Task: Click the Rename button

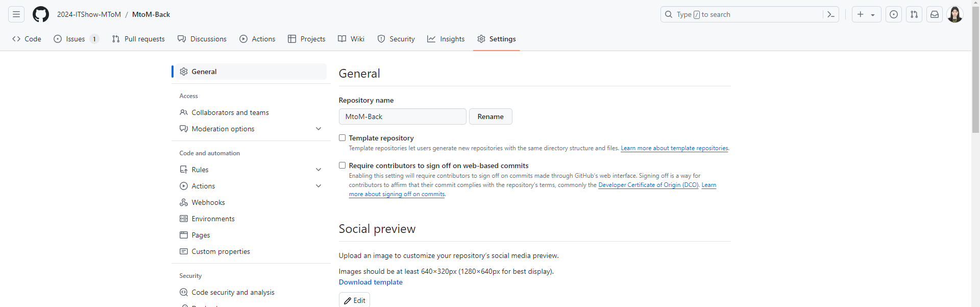Action: 491,116
